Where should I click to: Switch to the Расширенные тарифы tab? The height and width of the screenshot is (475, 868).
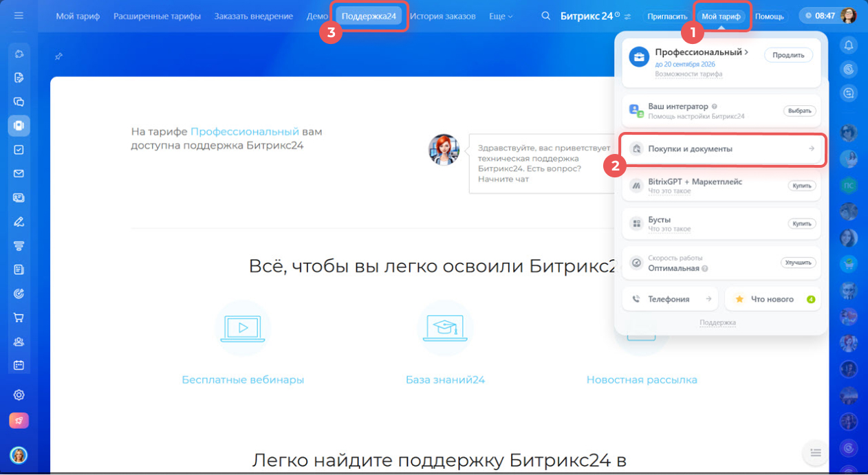[x=157, y=16]
